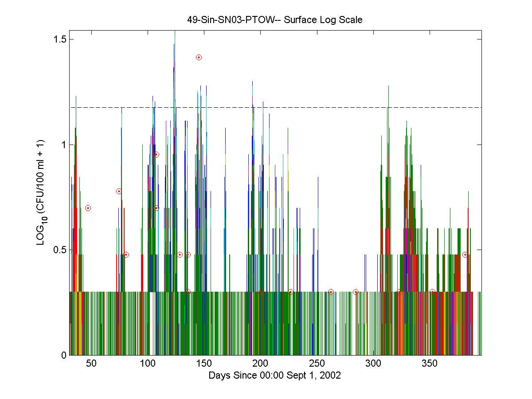Select the red circle marker near day 75

(119, 191)
